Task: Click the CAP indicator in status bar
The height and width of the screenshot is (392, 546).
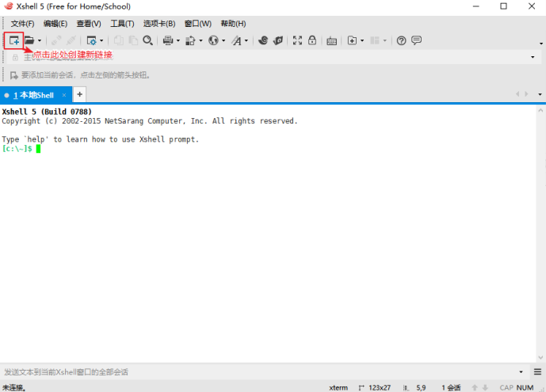Action: point(506,387)
